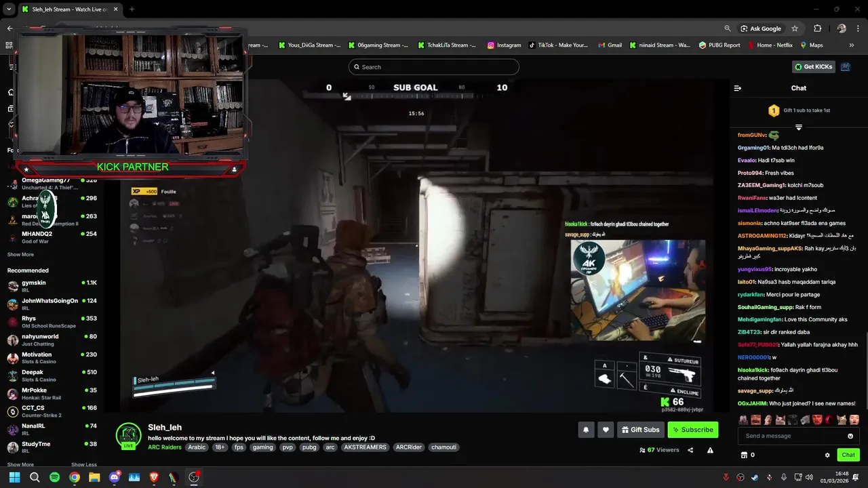Screen dimensions: 868x488
Task: Open the Windows Start menu
Action: [14, 477]
